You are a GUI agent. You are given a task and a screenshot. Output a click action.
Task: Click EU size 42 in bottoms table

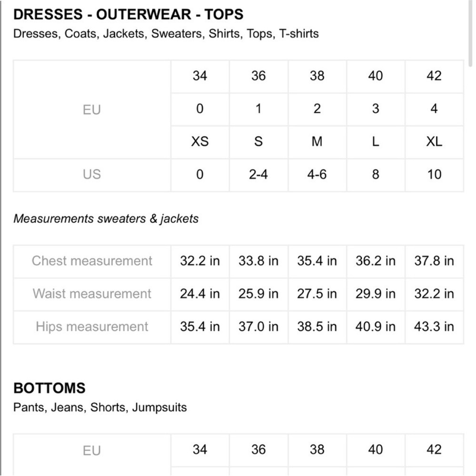coord(434,450)
